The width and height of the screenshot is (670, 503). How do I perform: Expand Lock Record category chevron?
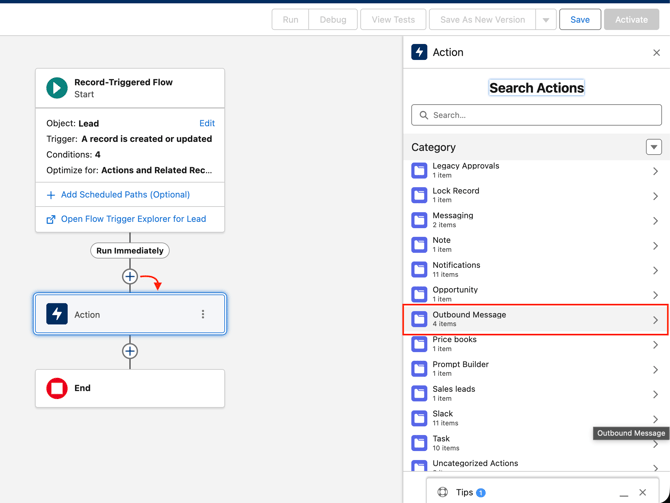655,196
